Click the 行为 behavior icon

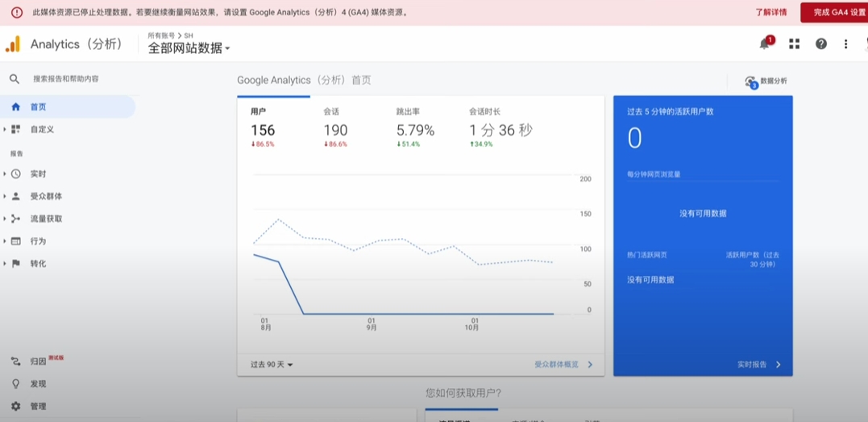(15, 241)
